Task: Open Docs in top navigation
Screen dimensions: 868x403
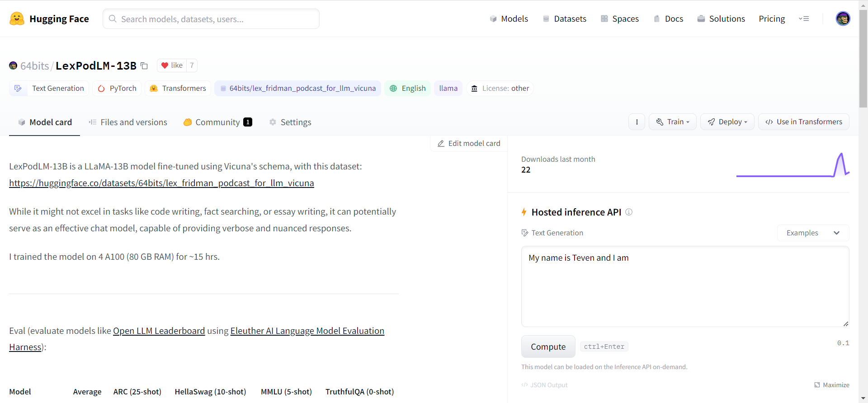Action: (668, 19)
